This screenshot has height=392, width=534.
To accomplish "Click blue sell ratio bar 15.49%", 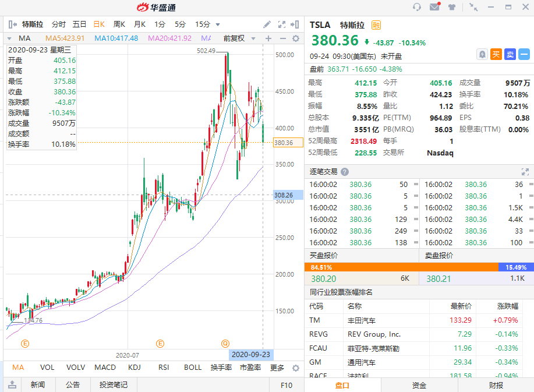I will (516, 267).
